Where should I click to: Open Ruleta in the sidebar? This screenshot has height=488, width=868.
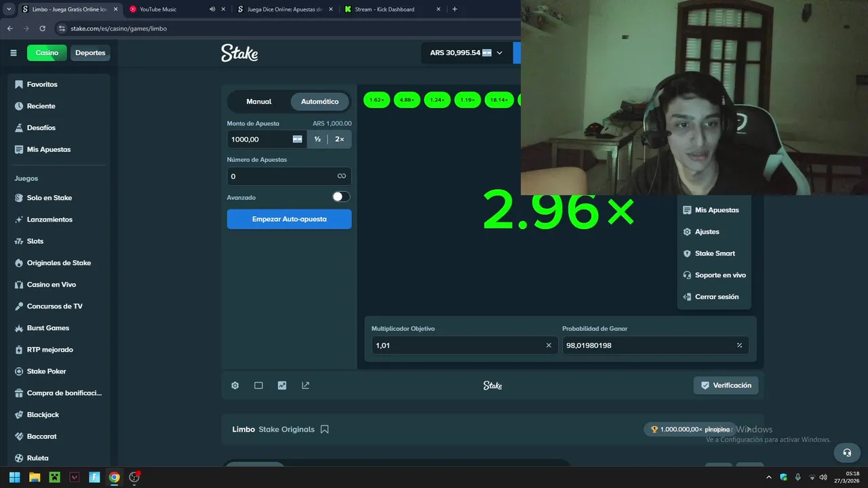point(58,458)
